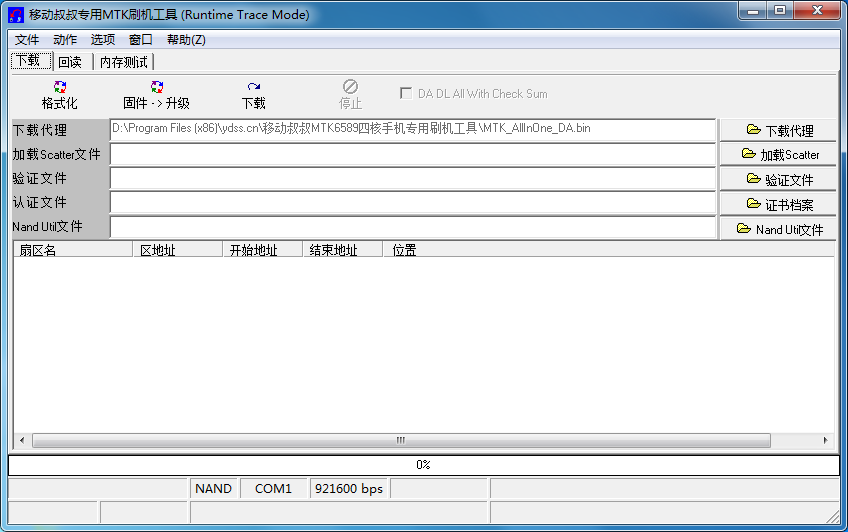
Task: Click the 停止 (Stop) toolbar icon
Action: [x=350, y=87]
